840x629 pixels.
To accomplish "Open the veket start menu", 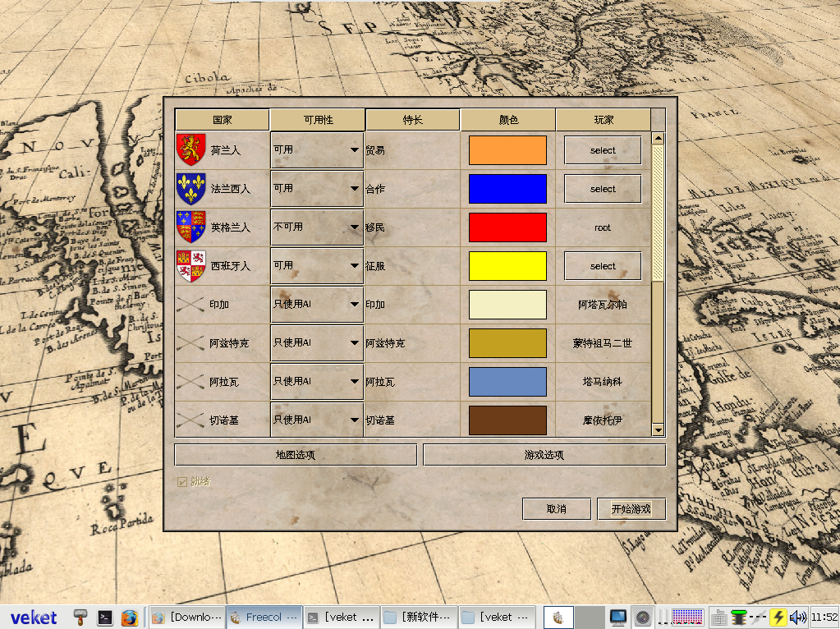I will click(x=33, y=618).
